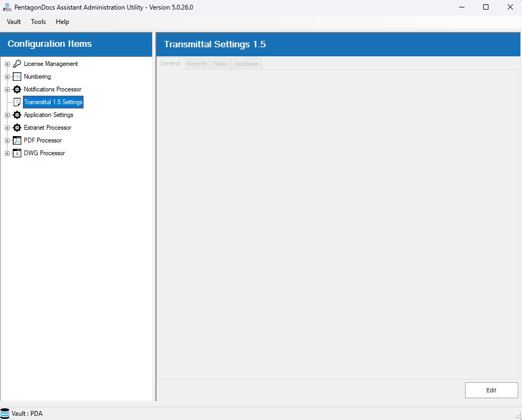The image size is (522, 420).
Task: Click the DWG Processor icon
Action: pyautogui.click(x=17, y=153)
